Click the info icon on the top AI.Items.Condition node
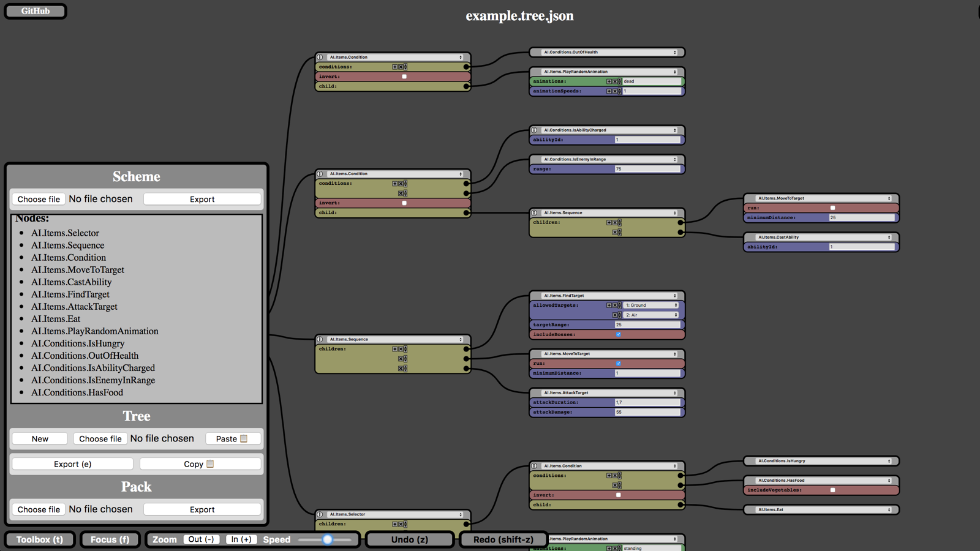Viewport: 980px width, 551px height. [320, 56]
